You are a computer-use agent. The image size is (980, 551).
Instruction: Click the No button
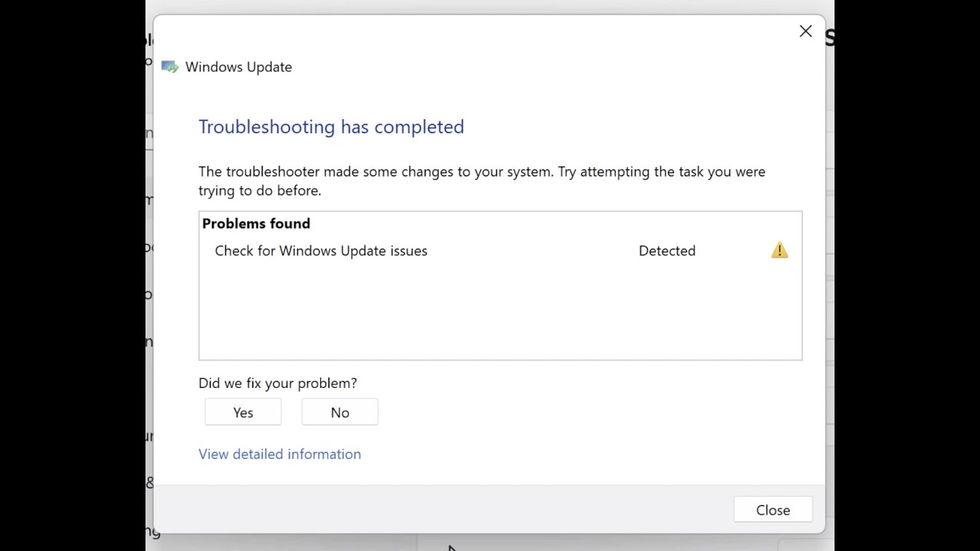340,412
